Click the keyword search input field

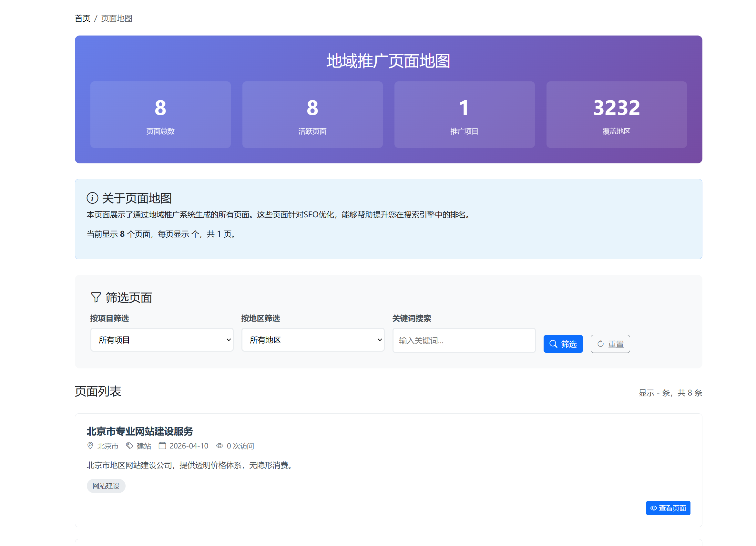point(464,340)
